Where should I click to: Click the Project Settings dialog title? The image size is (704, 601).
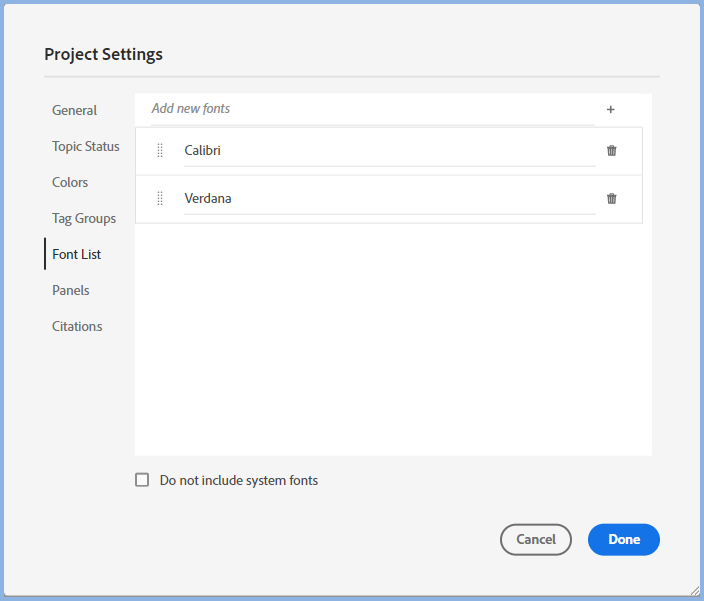103,54
